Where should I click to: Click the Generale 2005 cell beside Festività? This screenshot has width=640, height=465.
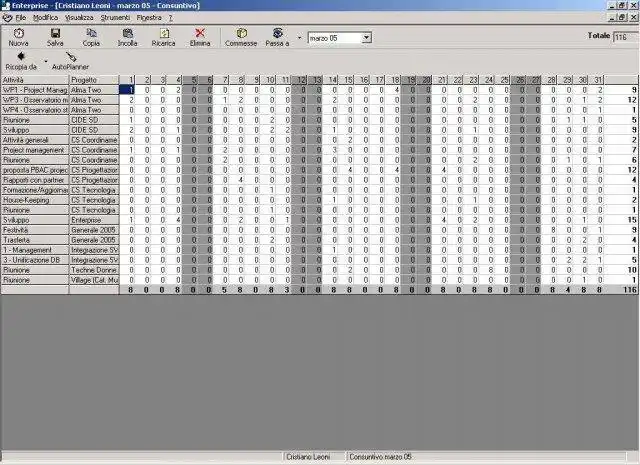94,230
